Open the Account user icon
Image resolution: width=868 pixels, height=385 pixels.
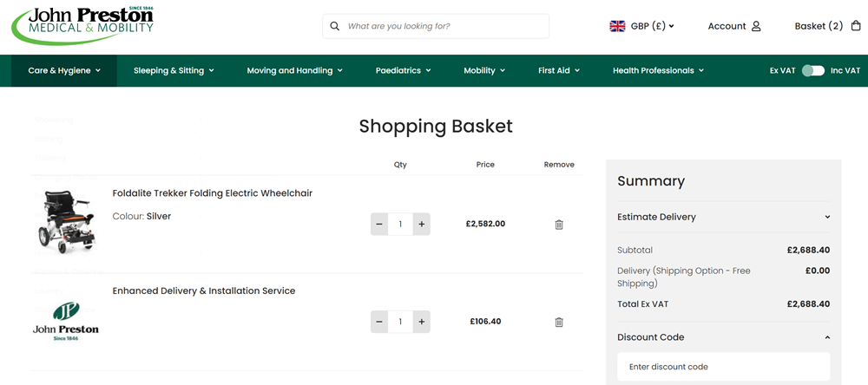coord(756,26)
